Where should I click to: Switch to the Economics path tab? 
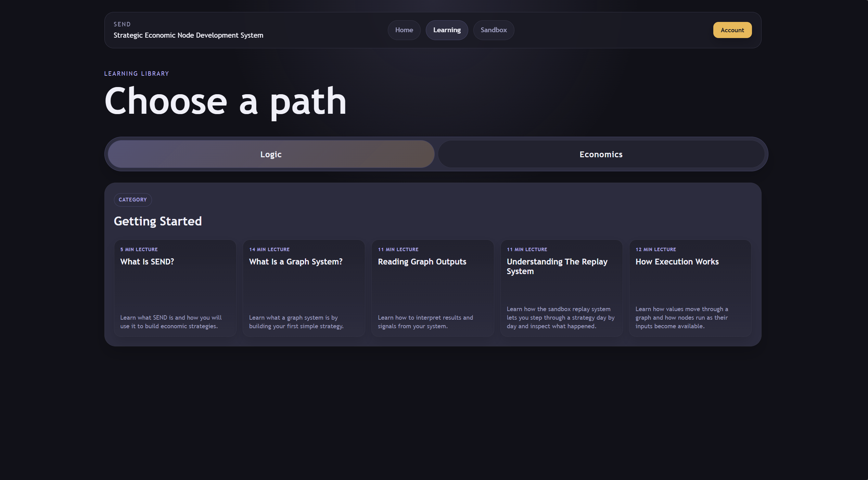[x=601, y=154]
